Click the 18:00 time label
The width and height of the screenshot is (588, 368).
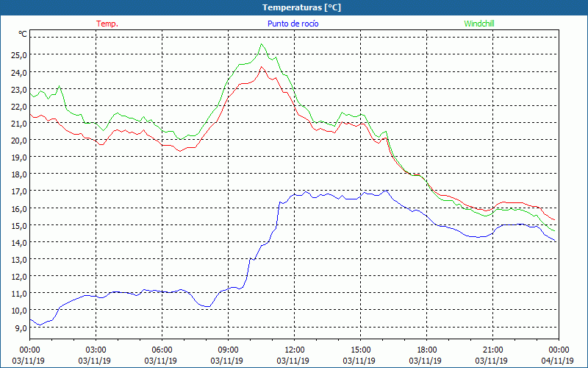(x=427, y=350)
